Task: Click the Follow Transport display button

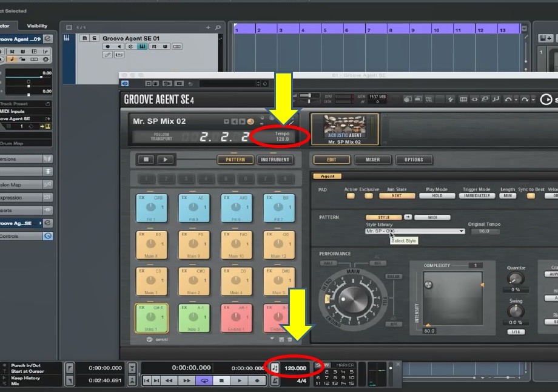Action: pos(161,137)
